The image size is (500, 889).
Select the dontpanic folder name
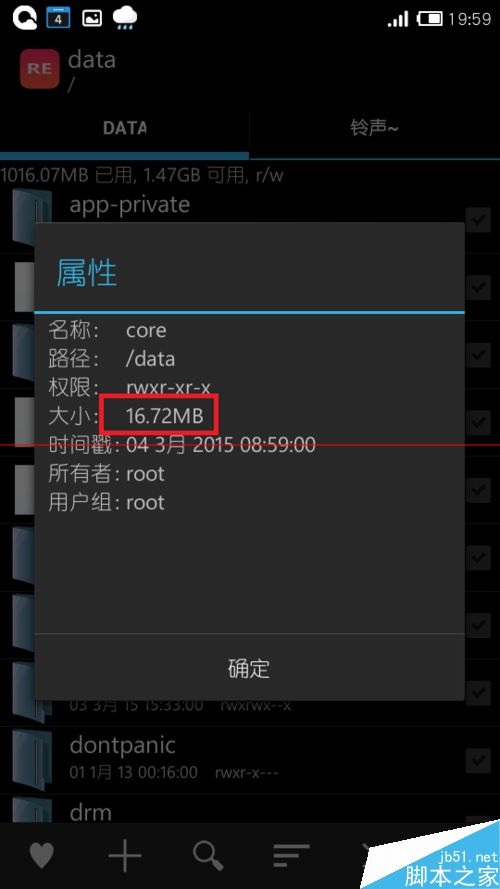click(122, 746)
